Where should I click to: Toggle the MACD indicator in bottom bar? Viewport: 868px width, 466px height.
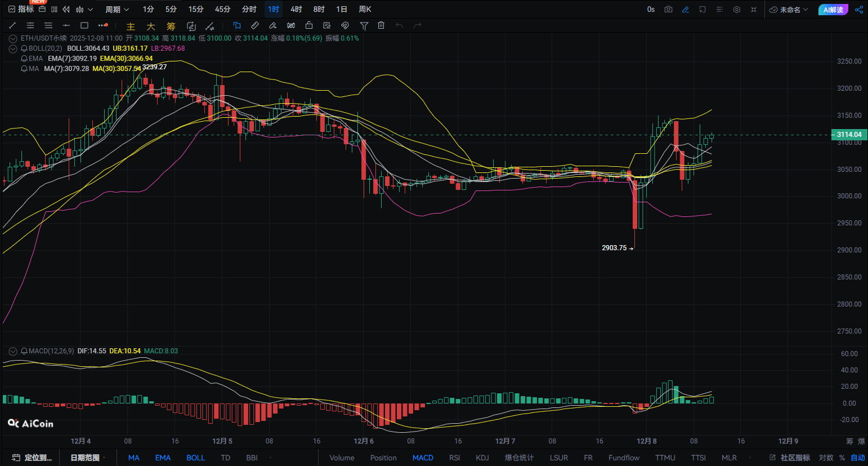[423, 458]
